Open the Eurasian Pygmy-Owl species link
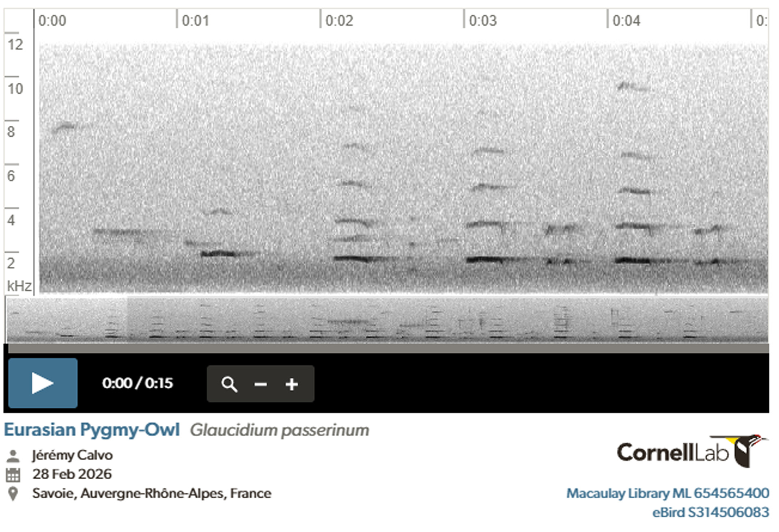This screenshot has height=532, width=779. (92, 430)
